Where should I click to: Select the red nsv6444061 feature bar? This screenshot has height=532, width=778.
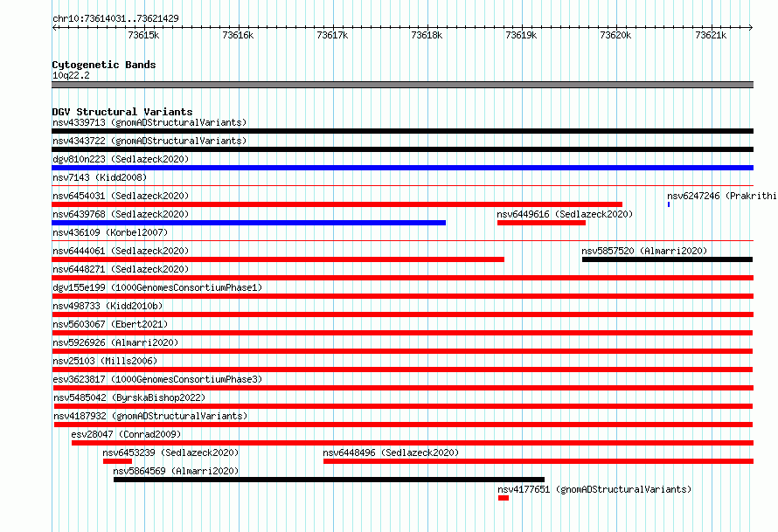coord(278,259)
